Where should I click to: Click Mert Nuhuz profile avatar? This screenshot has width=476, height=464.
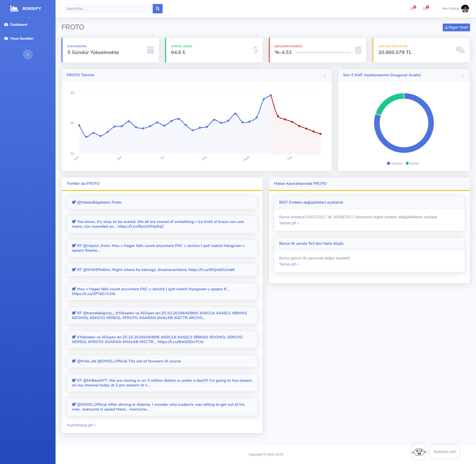[465, 9]
